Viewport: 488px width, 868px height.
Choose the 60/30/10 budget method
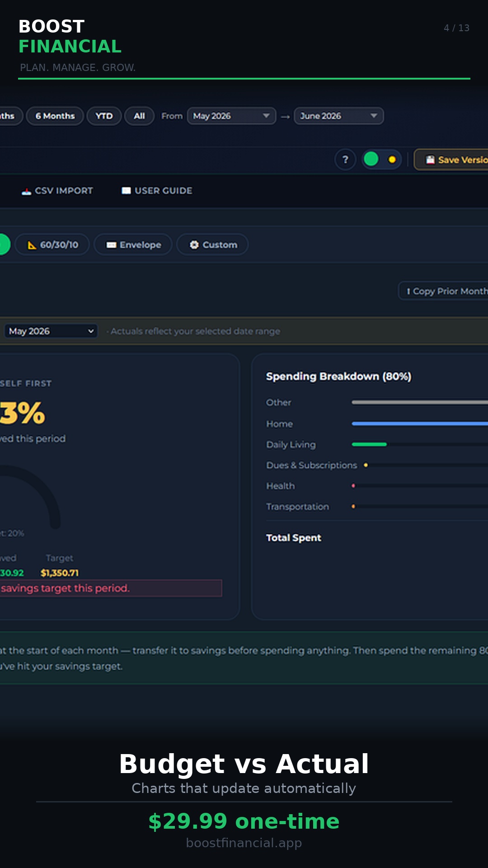[52, 245]
